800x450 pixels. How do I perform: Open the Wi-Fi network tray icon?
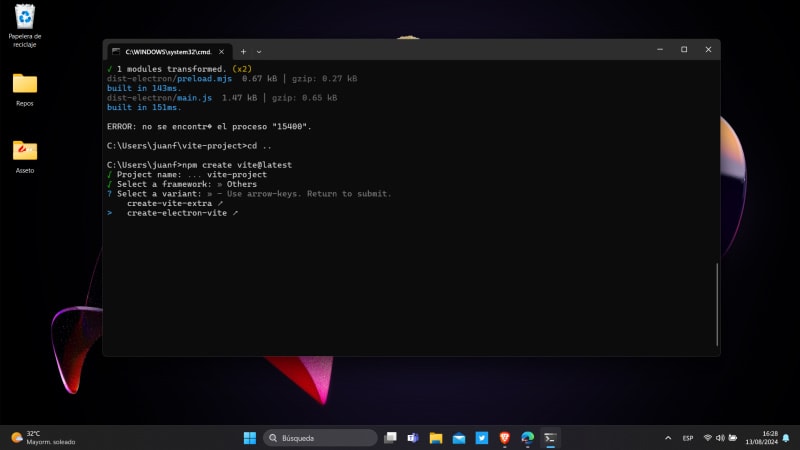(708, 438)
